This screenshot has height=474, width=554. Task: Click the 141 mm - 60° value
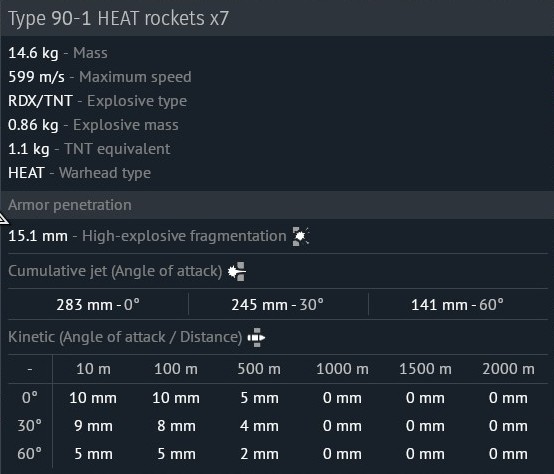pyautogui.click(x=457, y=304)
